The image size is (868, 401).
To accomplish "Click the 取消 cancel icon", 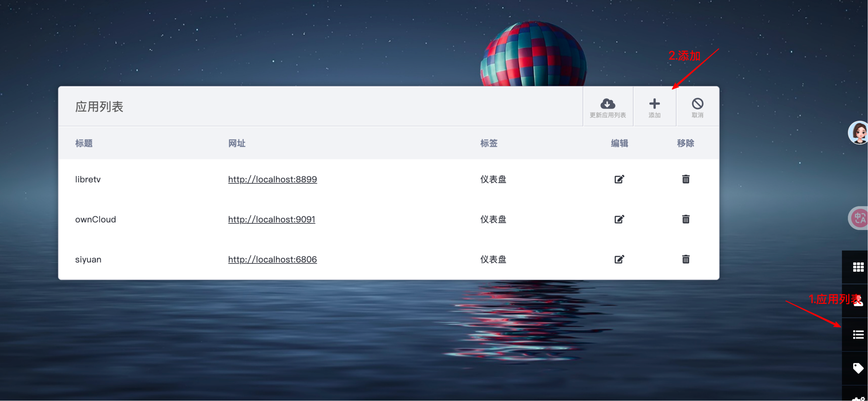I will (x=697, y=104).
